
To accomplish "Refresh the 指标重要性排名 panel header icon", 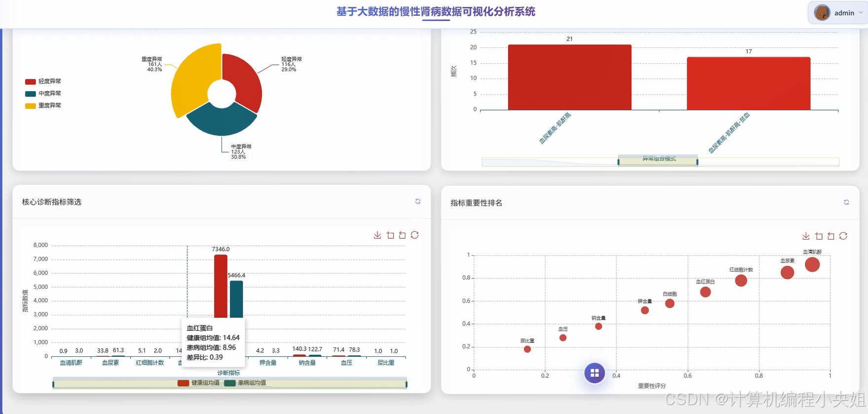I will tap(846, 203).
